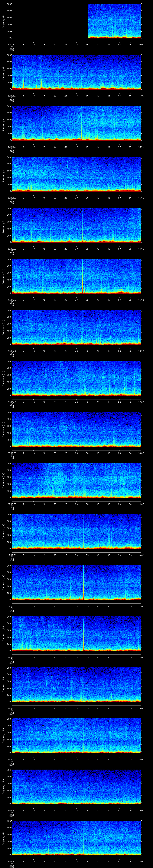The width and height of the screenshot is (153, 868).
Task: Select the 22:14:00 time label
Action: click(12, 300)
